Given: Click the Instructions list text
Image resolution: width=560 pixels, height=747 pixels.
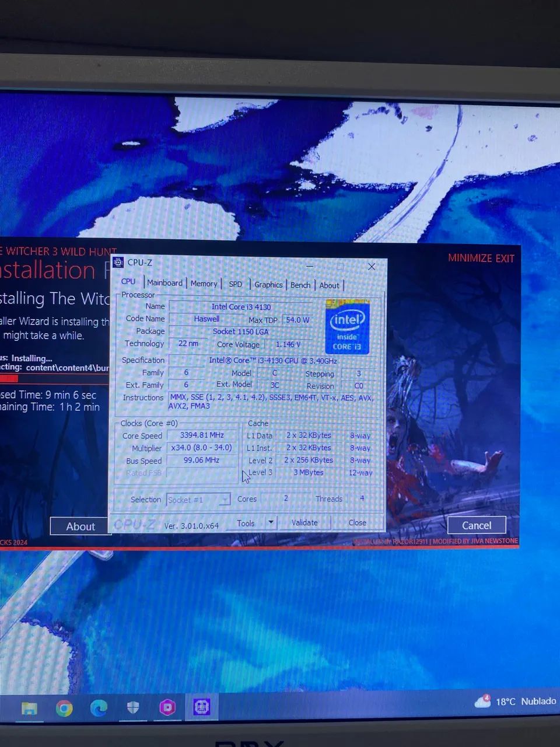Looking at the screenshot, I should point(271,402).
